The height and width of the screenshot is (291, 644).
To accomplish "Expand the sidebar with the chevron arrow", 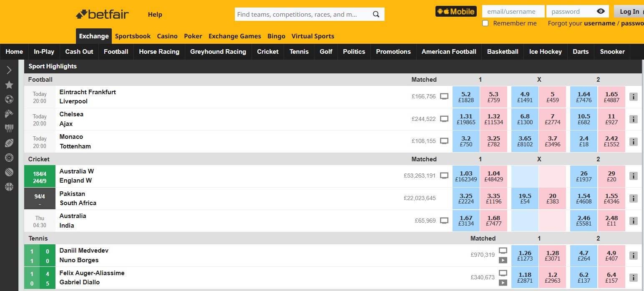I will [9, 70].
